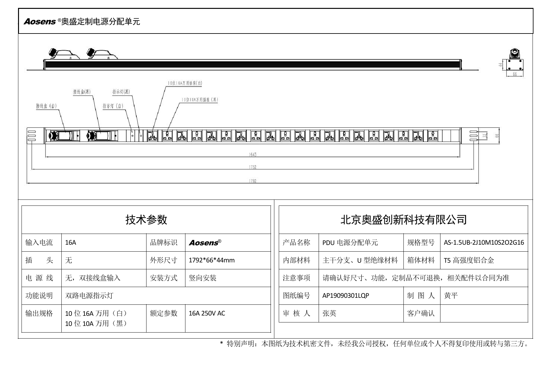
Task: Click the 北京奥盛创新科技有限公司 company title
Action: (403, 220)
